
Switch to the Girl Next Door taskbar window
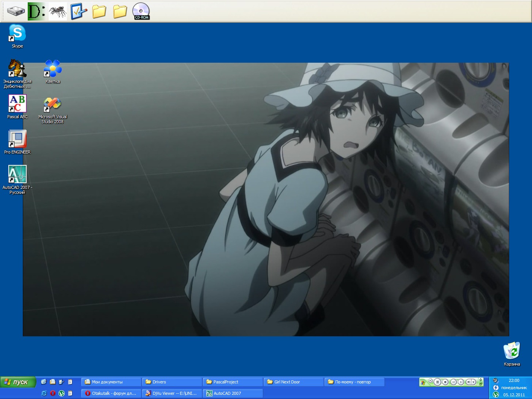(293, 382)
